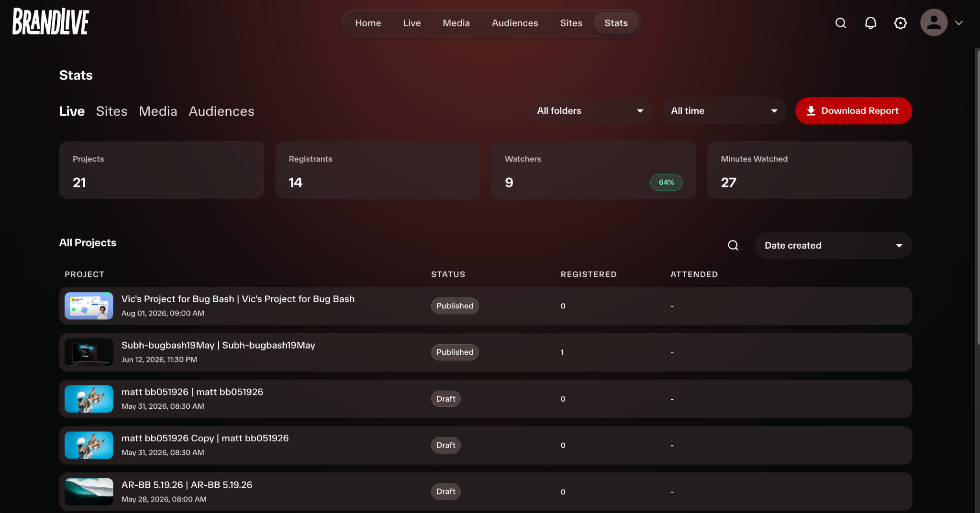Switch to the Audiences stats tab
Screen dimensions: 980x513
[222, 111]
